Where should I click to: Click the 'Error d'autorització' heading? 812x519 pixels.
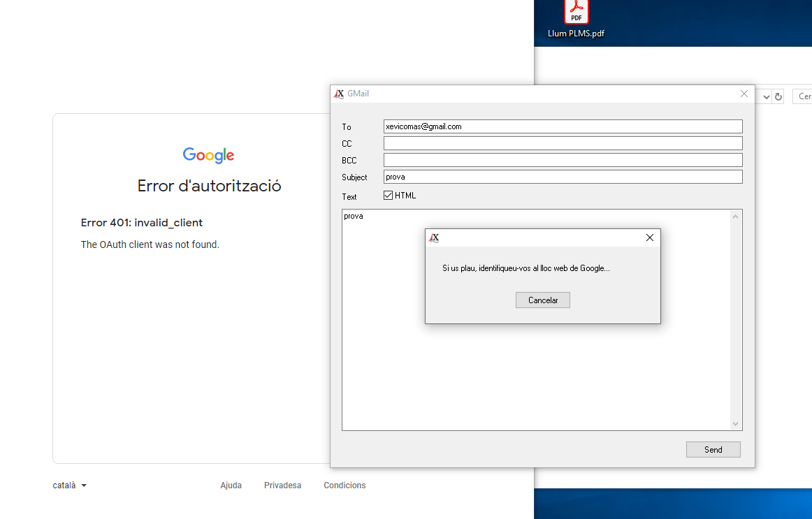pyautogui.click(x=209, y=186)
